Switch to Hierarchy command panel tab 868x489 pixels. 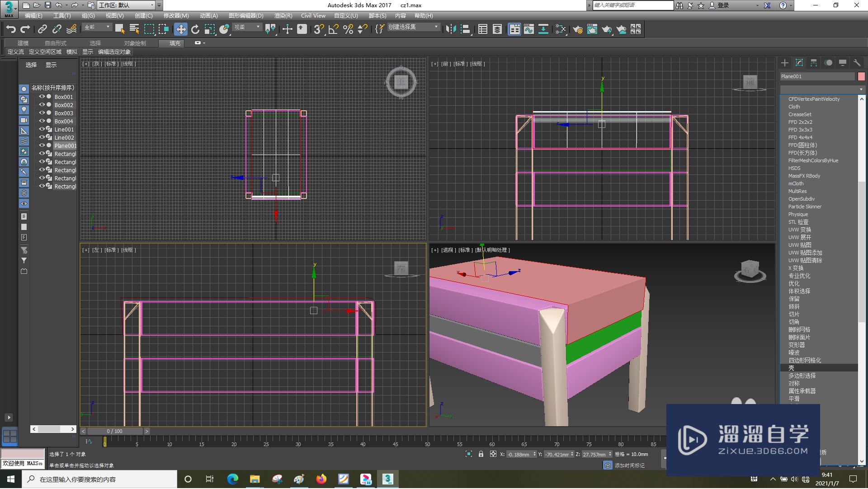pos(814,63)
